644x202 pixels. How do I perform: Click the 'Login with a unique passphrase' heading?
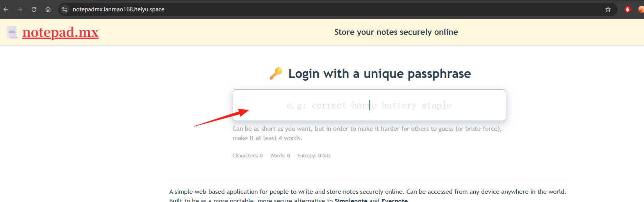tap(380, 74)
